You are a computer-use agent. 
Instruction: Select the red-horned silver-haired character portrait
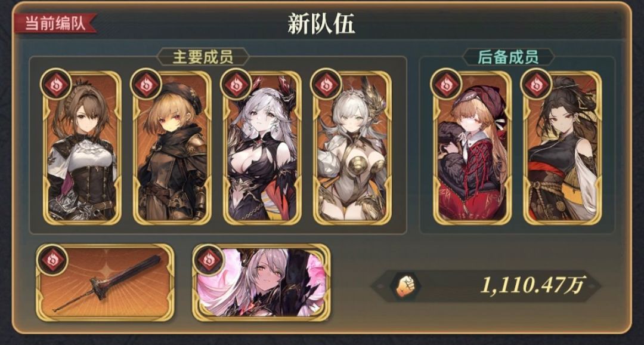tap(262, 147)
